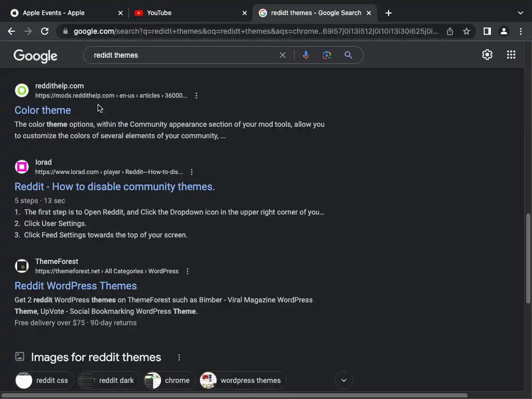Click the lock icon in the address bar
Image resolution: width=532 pixels, height=399 pixels.
point(65,31)
